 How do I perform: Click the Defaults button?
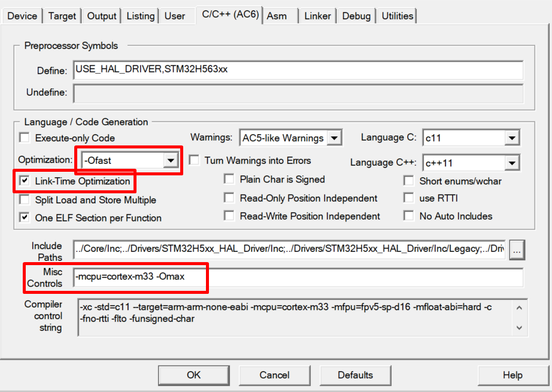click(x=355, y=375)
